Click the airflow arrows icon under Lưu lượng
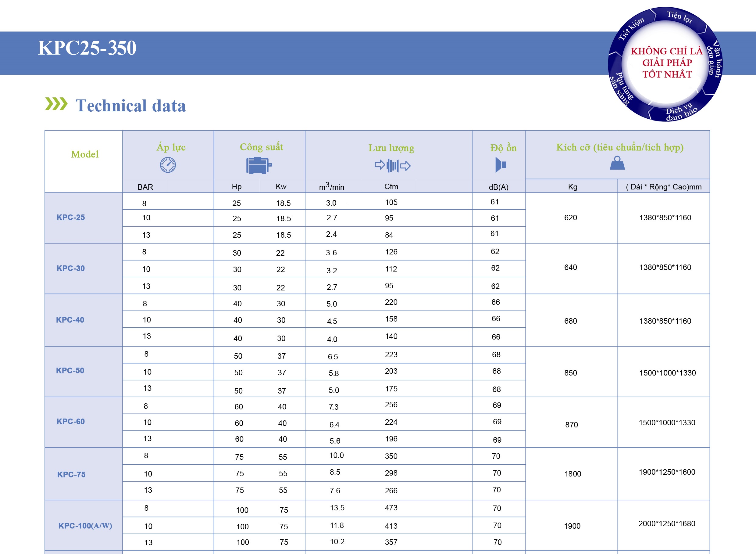The height and width of the screenshot is (554, 756). click(392, 165)
